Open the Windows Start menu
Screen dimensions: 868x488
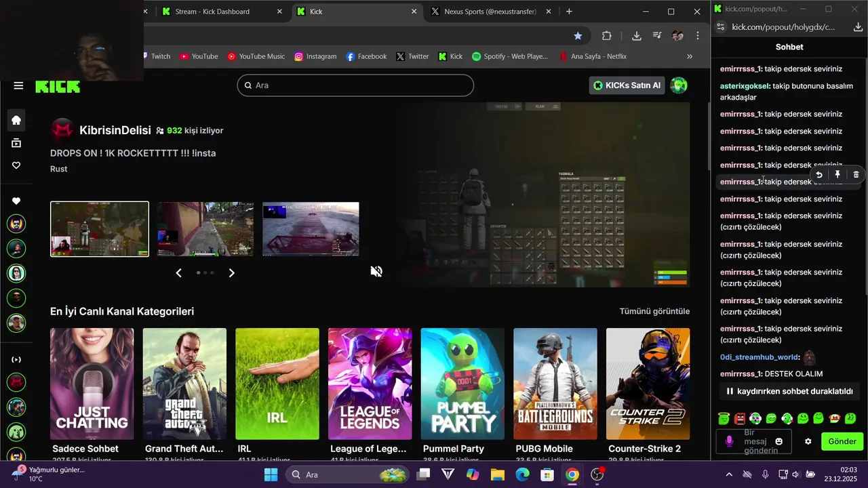point(271,474)
